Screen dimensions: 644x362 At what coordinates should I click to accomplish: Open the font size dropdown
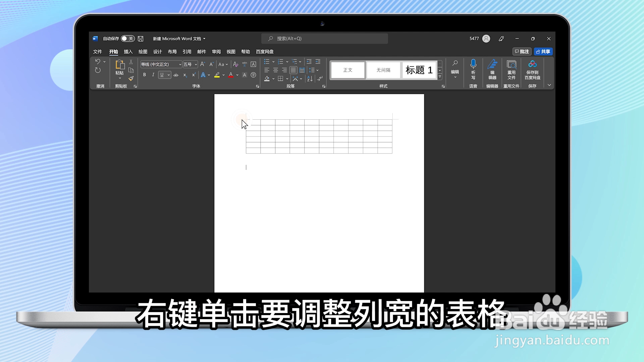tap(196, 64)
